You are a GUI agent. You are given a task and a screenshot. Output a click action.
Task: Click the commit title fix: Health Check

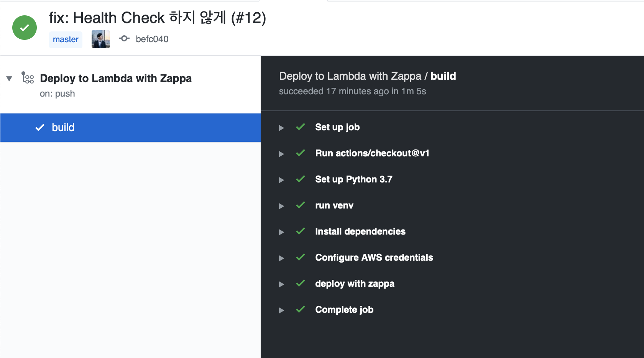coord(158,18)
